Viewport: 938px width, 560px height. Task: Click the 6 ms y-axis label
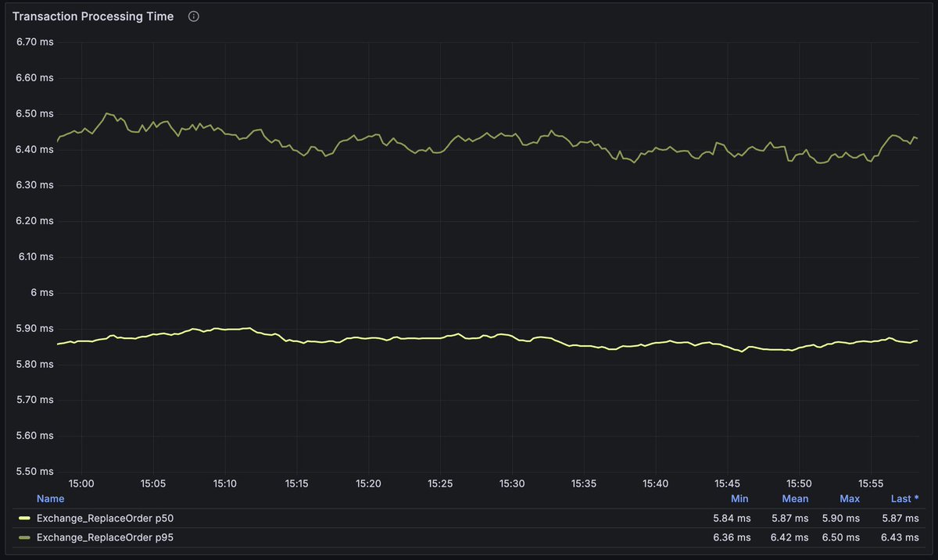tap(41, 292)
